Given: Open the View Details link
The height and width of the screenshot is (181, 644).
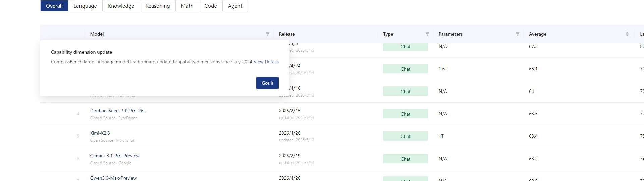Looking at the screenshot, I should (266, 62).
